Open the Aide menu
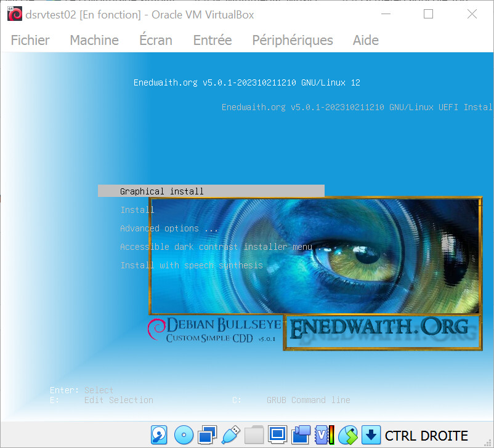 pyautogui.click(x=365, y=40)
